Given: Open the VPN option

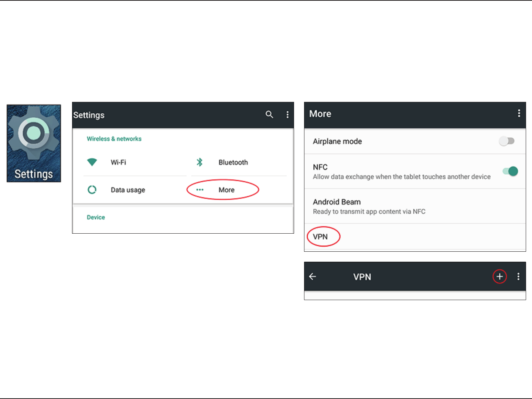Looking at the screenshot, I should tap(320, 237).
